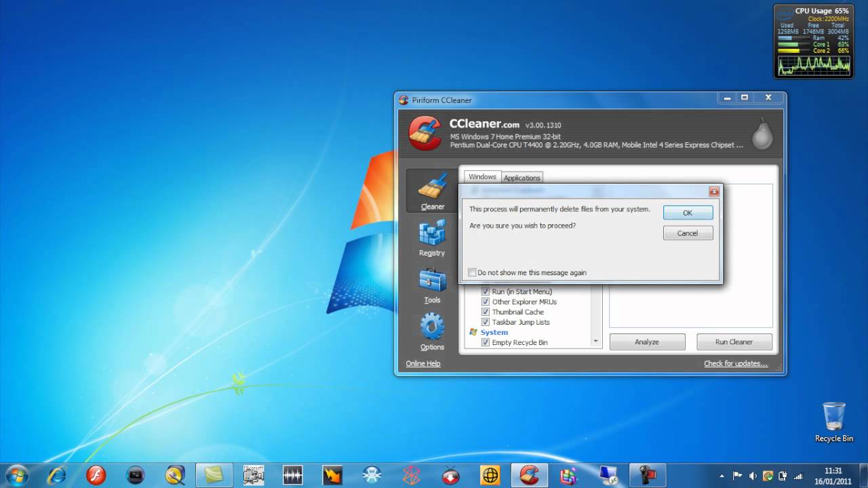Click the Piriform pear logo
Screen dimensions: 868x488
(x=763, y=133)
